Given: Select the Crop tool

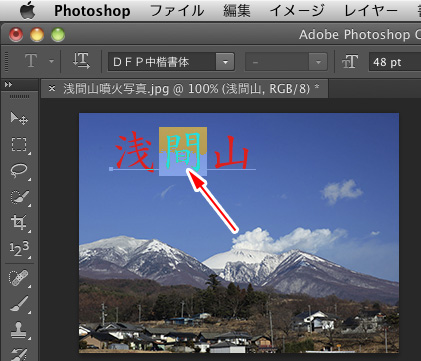Looking at the screenshot, I should [x=19, y=223].
